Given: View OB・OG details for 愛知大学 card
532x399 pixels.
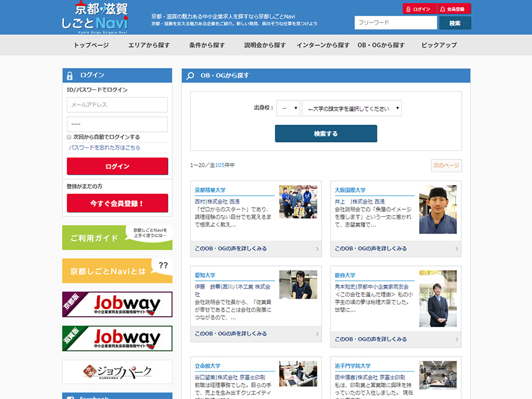Looking at the screenshot, I should [231, 334].
